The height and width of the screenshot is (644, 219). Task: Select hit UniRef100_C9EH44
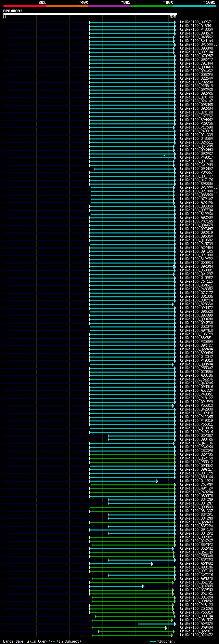click(196, 63)
